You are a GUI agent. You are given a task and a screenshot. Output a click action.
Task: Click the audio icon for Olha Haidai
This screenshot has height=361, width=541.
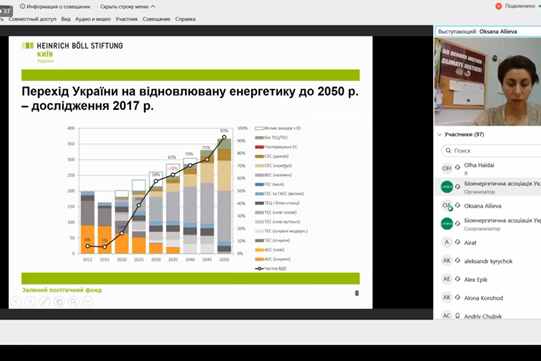pyautogui.click(x=458, y=167)
